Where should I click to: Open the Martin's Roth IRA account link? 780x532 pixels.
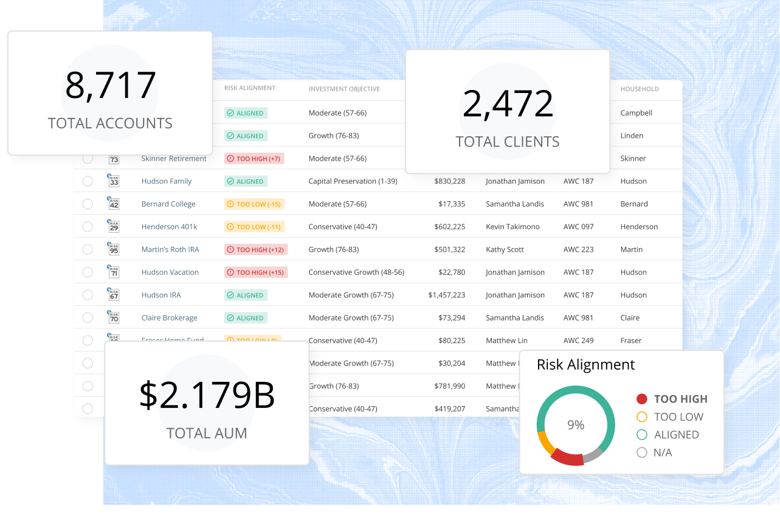170,249
